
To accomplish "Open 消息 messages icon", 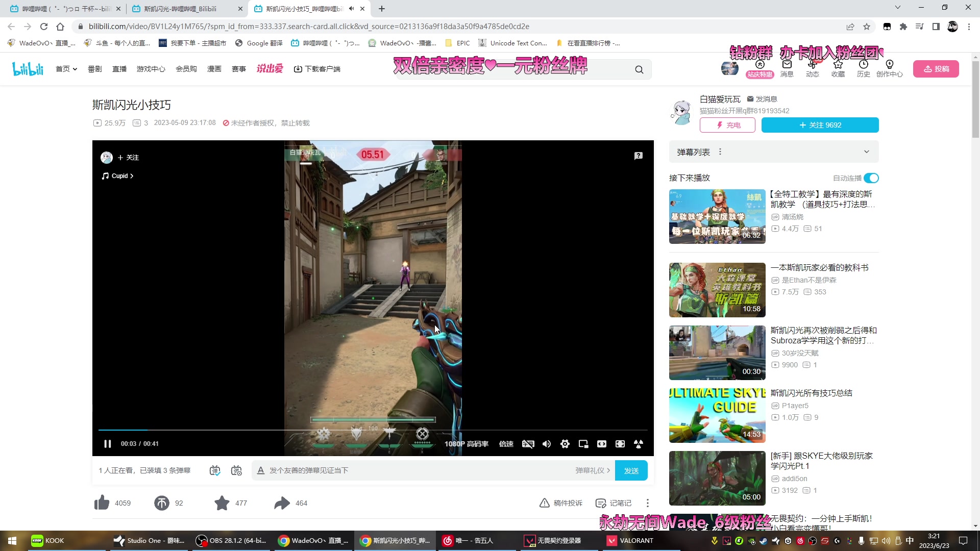I will pos(787,68).
